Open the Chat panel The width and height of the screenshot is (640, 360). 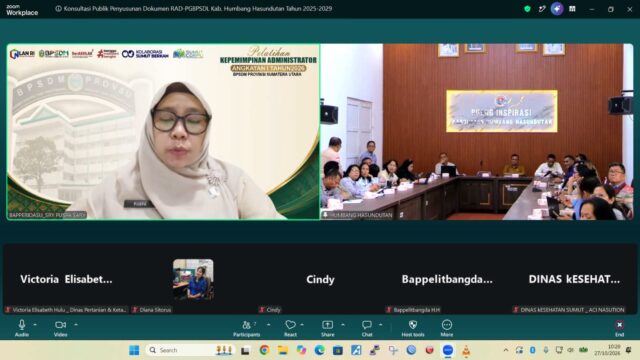(367, 328)
